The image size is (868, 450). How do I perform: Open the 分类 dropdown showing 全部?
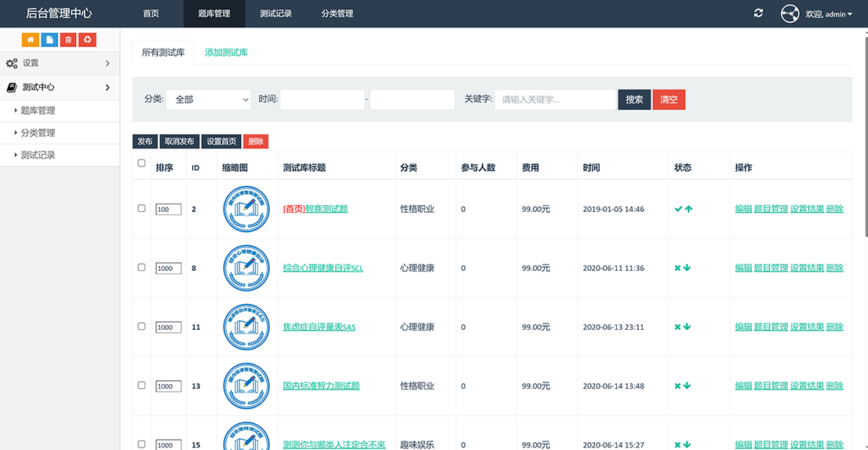[x=209, y=100]
